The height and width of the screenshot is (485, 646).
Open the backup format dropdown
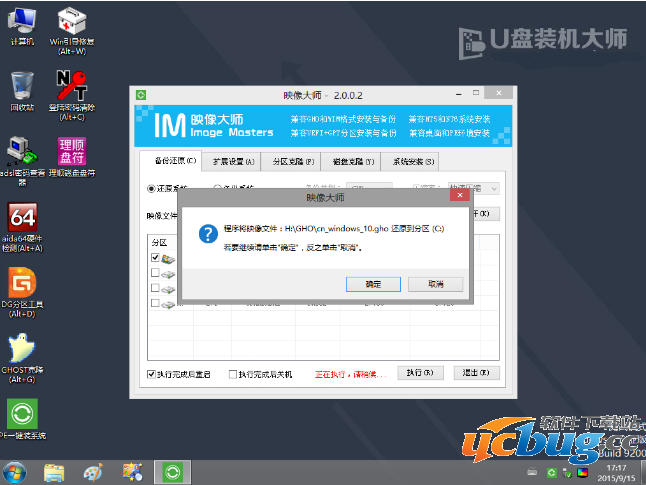pos(369,187)
